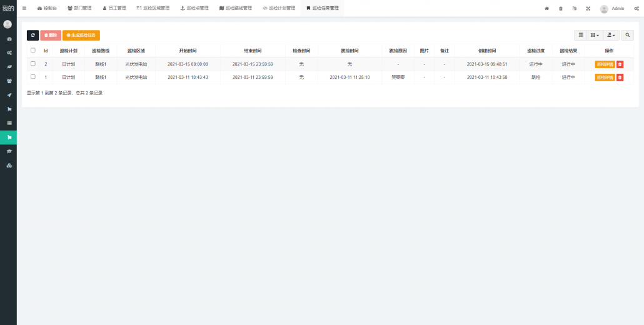Click the hamburger menu icon to collapse sidebar

pyautogui.click(x=24, y=8)
